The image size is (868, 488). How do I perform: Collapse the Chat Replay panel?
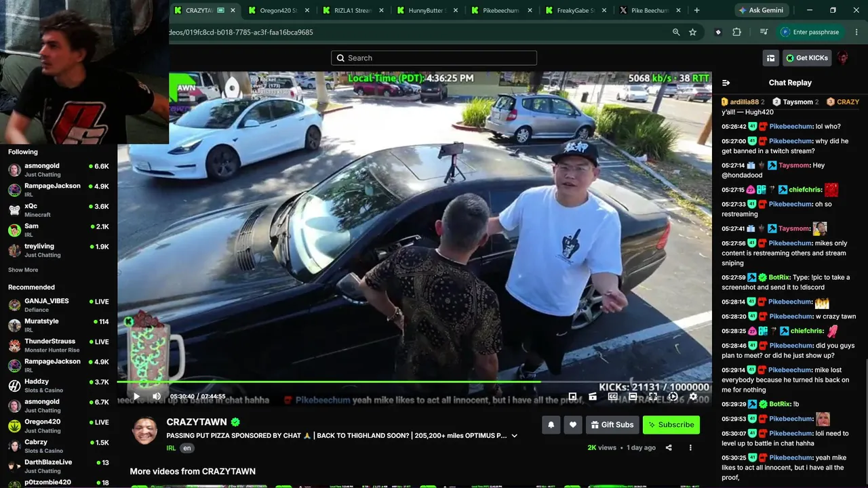[x=726, y=83]
